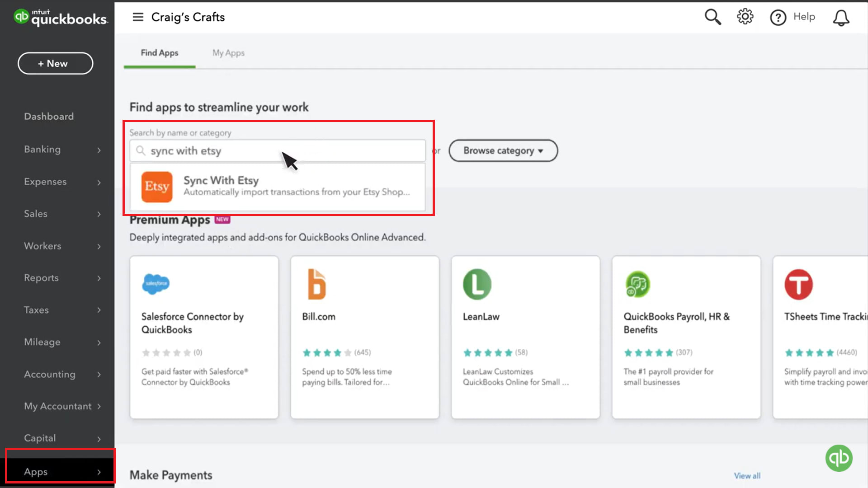
Task: Select the Sync With Etsy suggestion
Action: tap(278, 187)
